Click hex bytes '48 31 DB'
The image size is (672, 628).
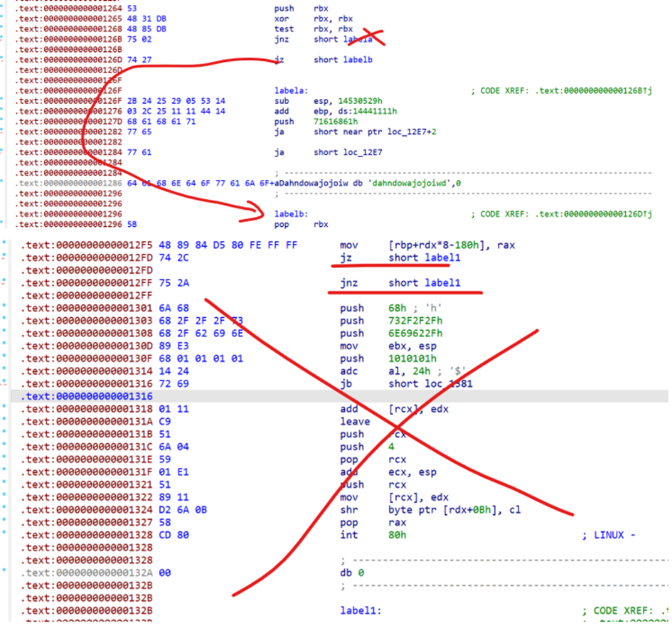point(146,18)
